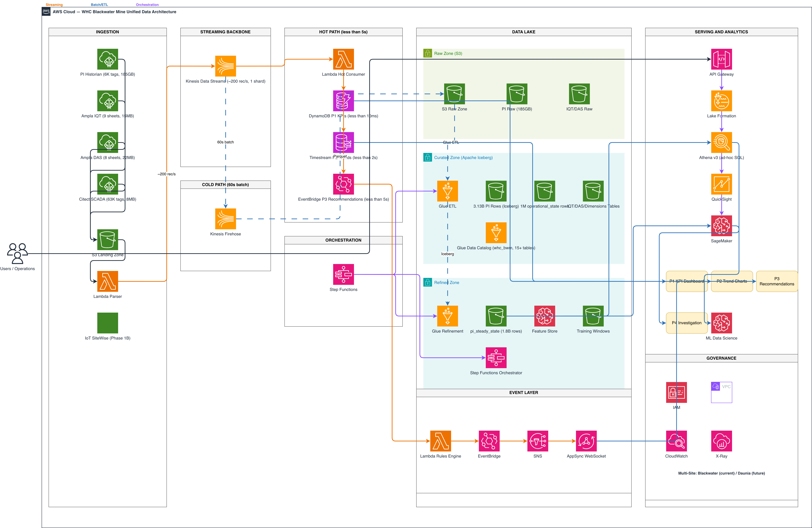The height and width of the screenshot is (528, 812).
Task: Select the Kinesis Data Streams icon
Action: (225, 66)
